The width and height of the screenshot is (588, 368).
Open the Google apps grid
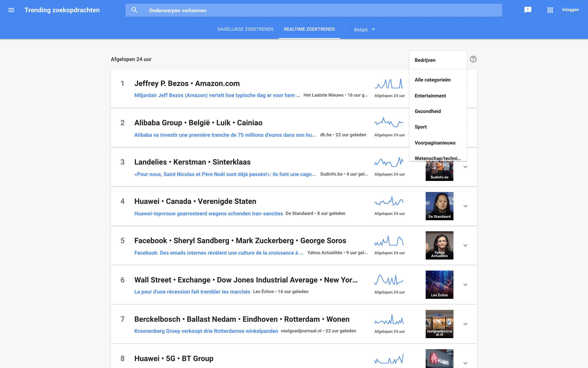click(x=550, y=10)
